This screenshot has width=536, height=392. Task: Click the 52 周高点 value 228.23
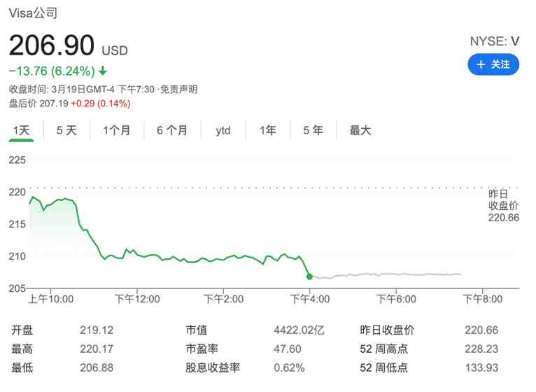coord(481,349)
